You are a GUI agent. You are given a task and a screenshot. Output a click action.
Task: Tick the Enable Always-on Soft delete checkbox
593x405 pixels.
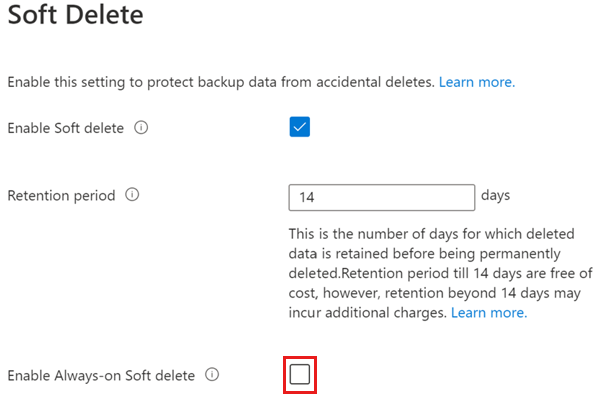(x=300, y=374)
